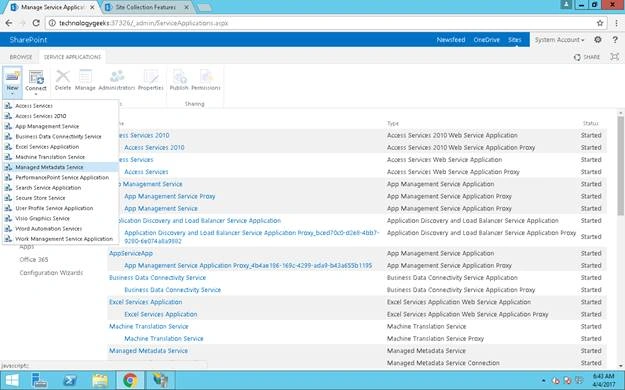Open the Chrome menu three-dot icon
The image size is (625, 390).
[616, 23]
